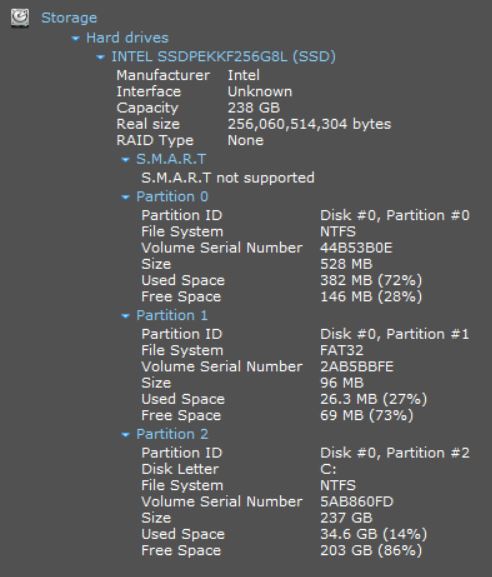The width and height of the screenshot is (492, 577).
Task: Select the Partition 1 heading
Action: 172,315
